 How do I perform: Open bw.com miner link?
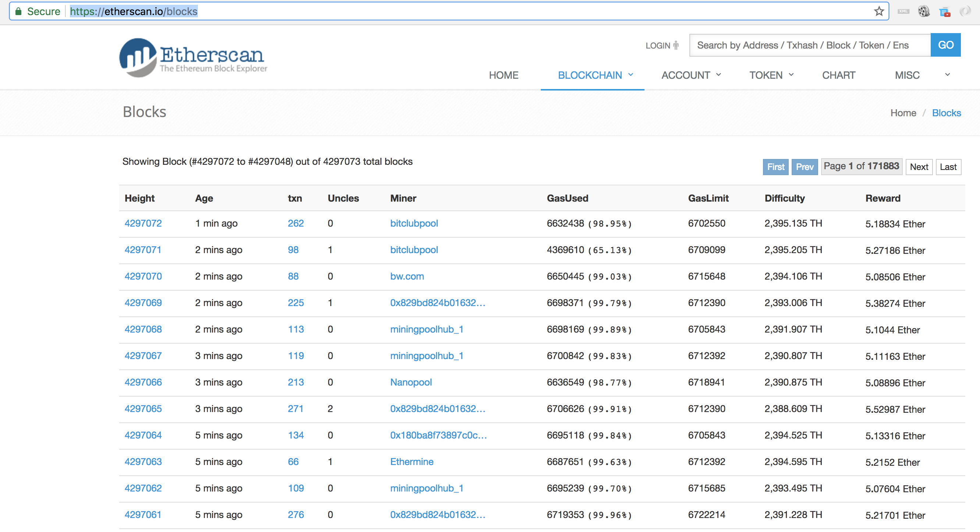tap(407, 276)
